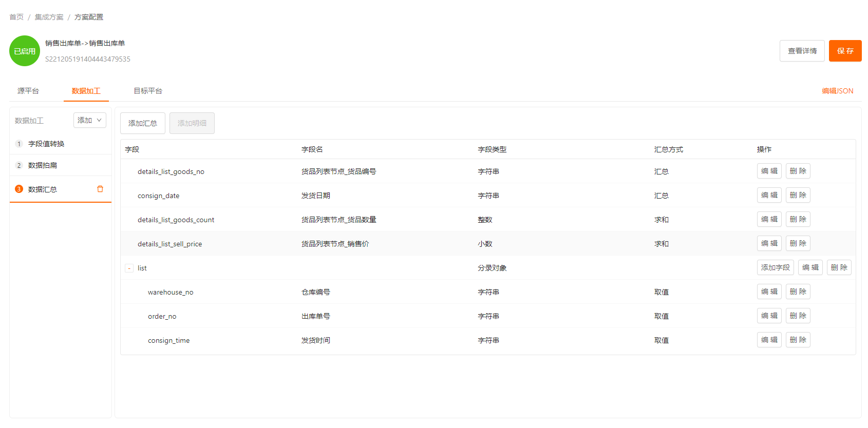
Task: Delete the warehouse_no field
Action: tap(798, 291)
